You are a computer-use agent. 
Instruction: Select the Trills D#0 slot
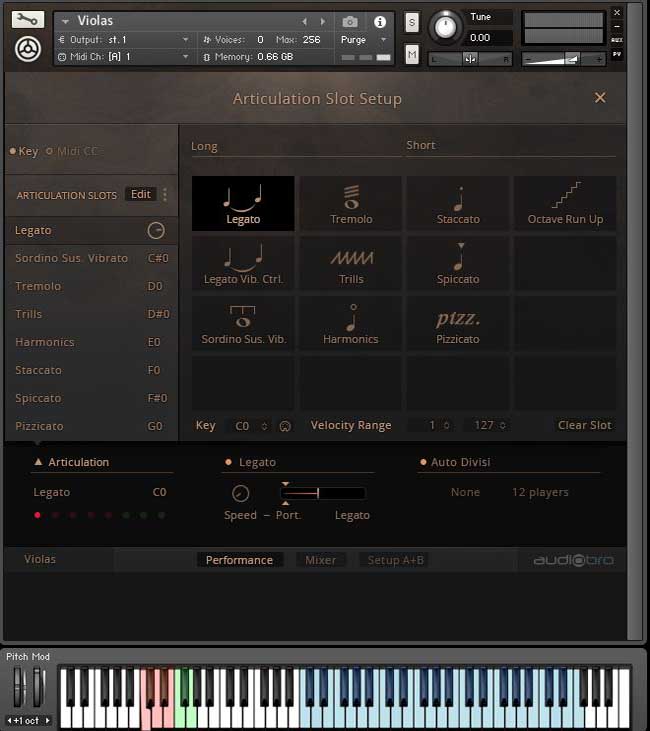point(91,314)
